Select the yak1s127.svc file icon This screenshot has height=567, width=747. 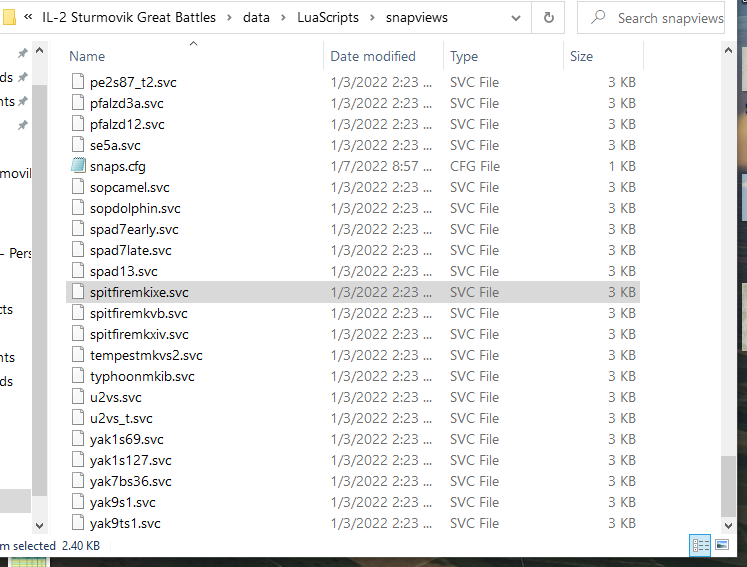coord(78,459)
